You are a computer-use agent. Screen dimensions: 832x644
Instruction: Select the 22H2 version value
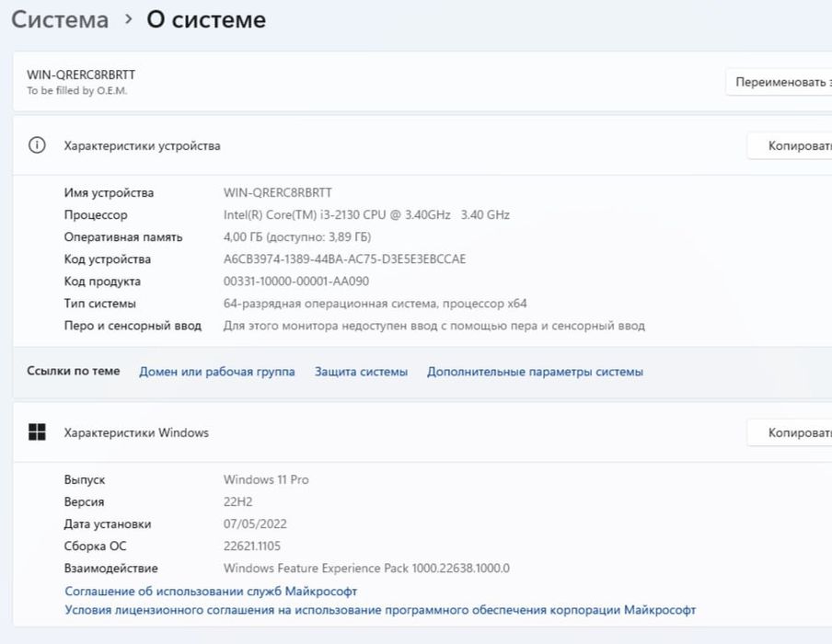click(237, 501)
